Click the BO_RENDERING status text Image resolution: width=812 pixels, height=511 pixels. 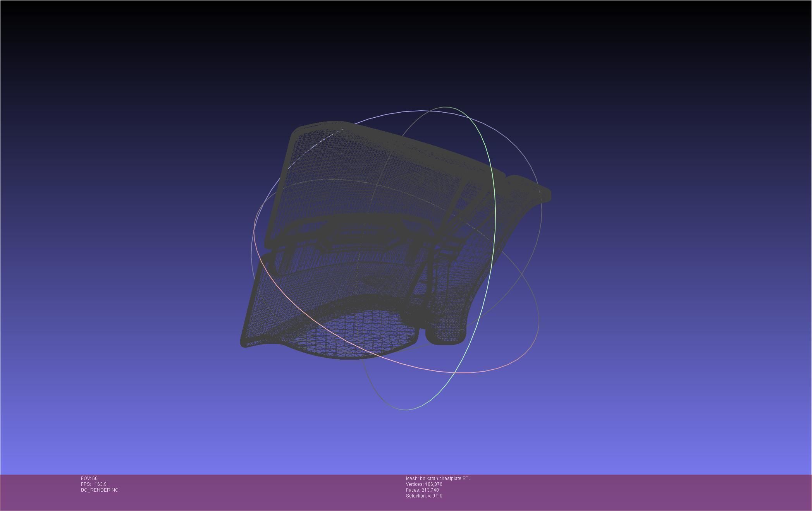[100, 490]
